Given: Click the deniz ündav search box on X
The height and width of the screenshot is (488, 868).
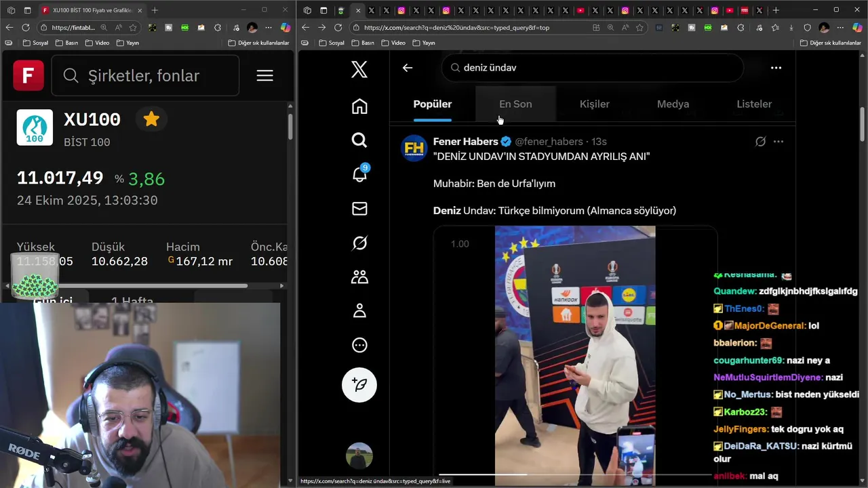Looking at the screenshot, I should click(592, 68).
